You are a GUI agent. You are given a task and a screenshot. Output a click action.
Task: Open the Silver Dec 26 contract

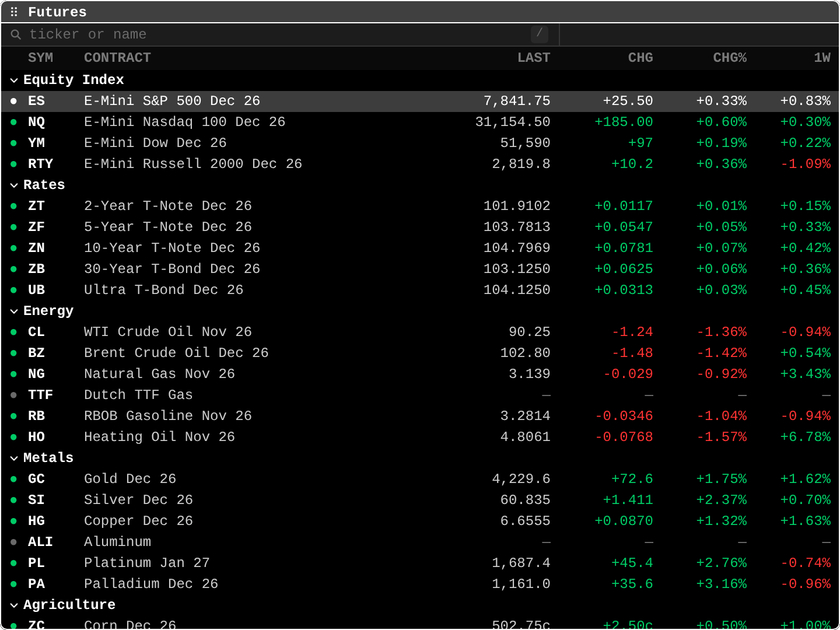click(x=138, y=500)
